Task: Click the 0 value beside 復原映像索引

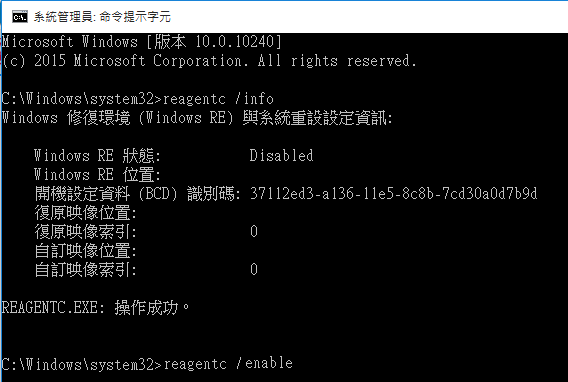Action: (x=254, y=232)
